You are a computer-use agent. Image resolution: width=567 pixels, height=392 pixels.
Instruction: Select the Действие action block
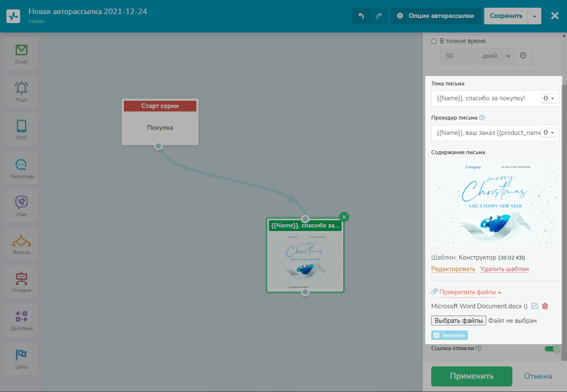[21, 320]
